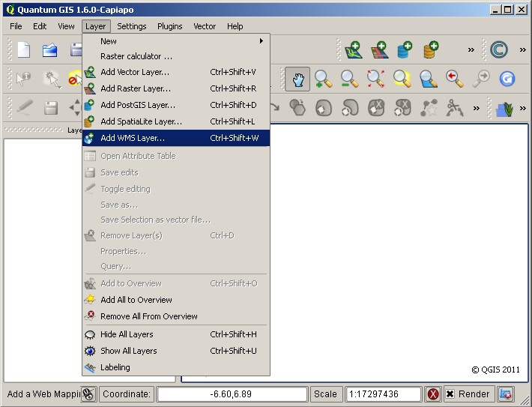Open the Help menu
Viewport: 532px width, 407px height.
click(x=235, y=26)
